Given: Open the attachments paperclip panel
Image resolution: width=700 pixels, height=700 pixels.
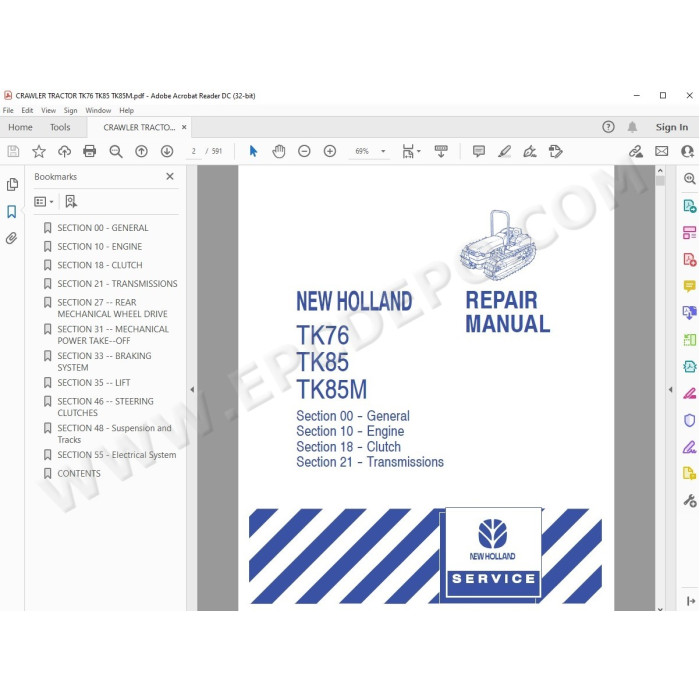Looking at the screenshot, I should click(x=12, y=238).
